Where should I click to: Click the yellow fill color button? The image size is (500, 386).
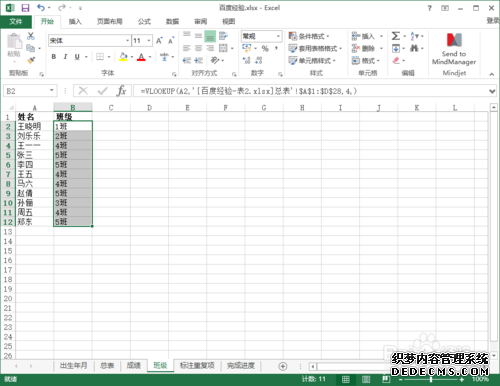tap(123, 57)
